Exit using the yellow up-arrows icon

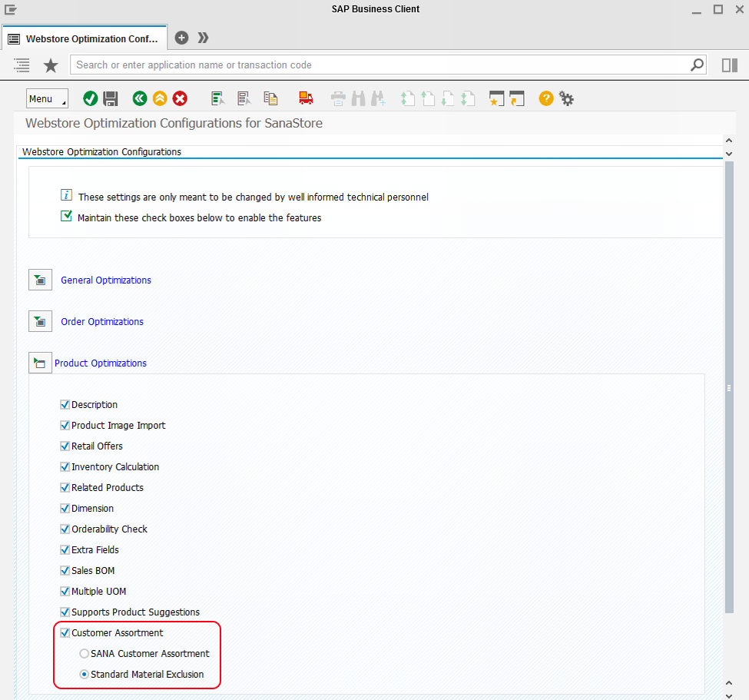[160, 99]
